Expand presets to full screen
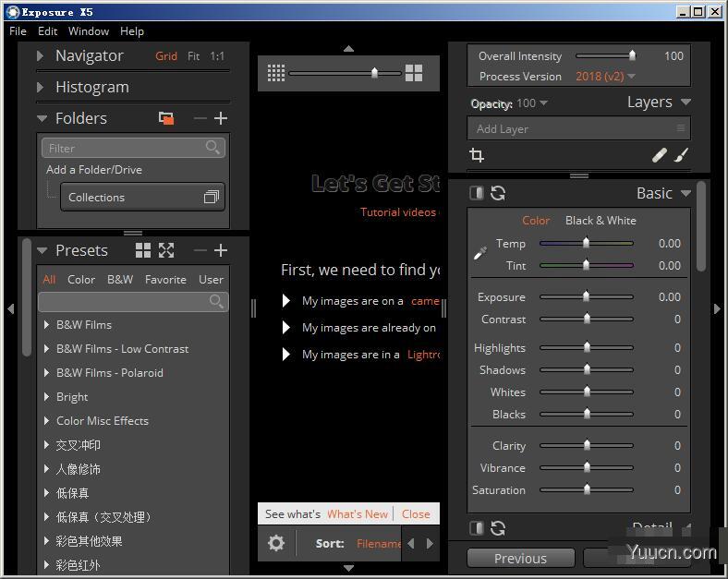The image size is (728, 579). tap(166, 250)
